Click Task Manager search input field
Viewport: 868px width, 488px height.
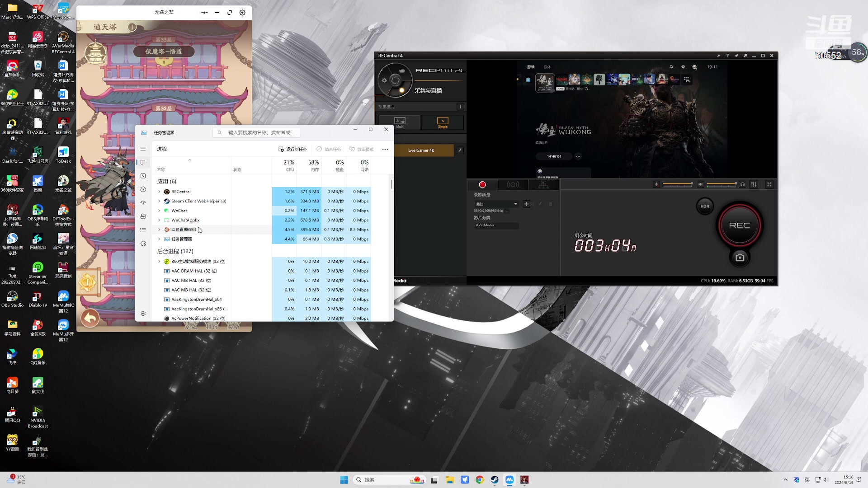pyautogui.click(x=257, y=132)
